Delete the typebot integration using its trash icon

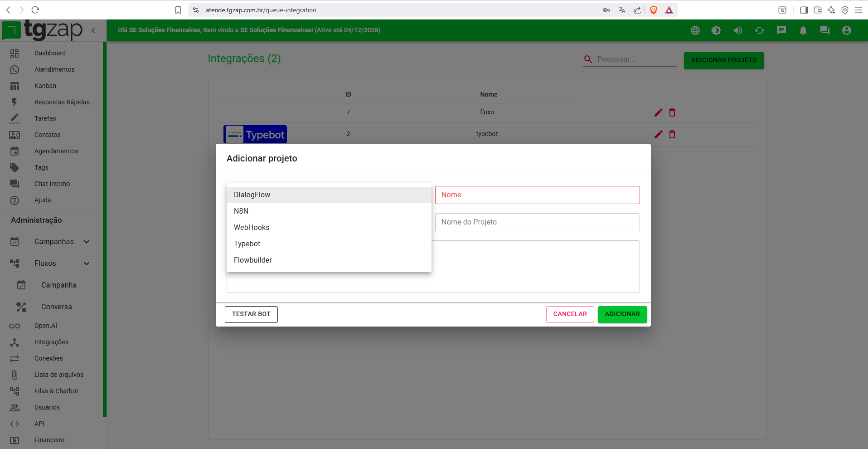(x=672, y=134)
